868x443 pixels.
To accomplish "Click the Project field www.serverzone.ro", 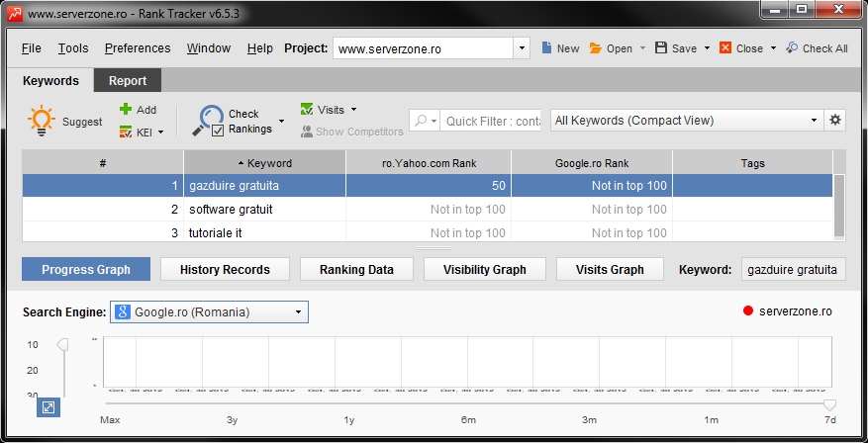I will pos(423,48).
